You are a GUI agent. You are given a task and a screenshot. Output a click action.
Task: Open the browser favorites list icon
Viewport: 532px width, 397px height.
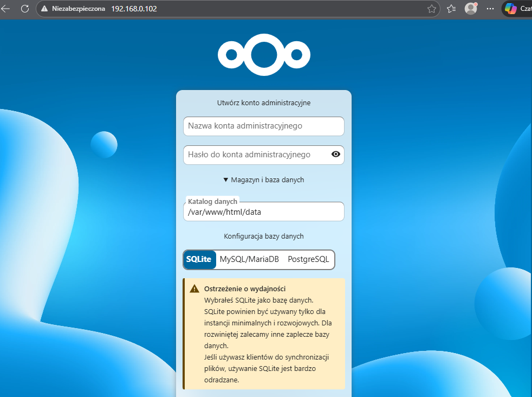pos(451,9)
